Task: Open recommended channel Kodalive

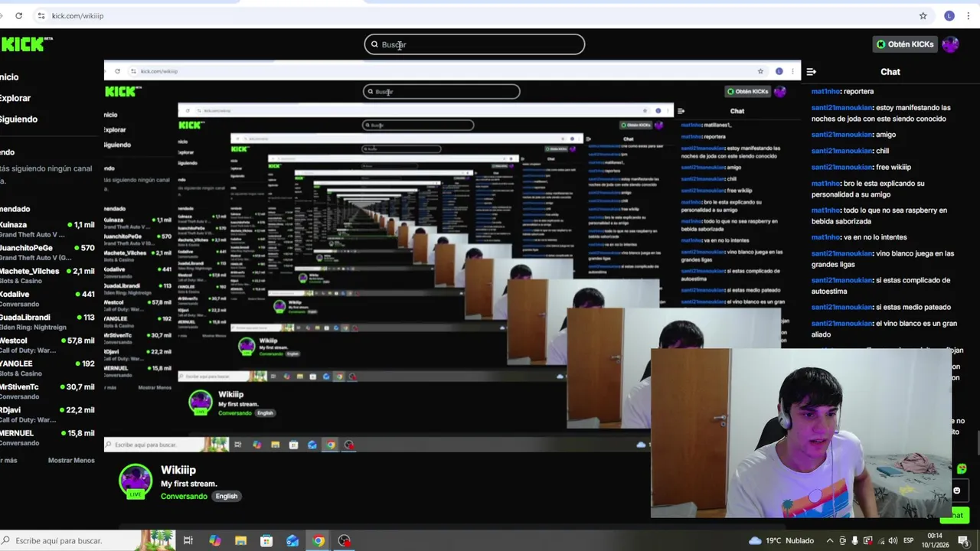Action: [x=47, y=298]
